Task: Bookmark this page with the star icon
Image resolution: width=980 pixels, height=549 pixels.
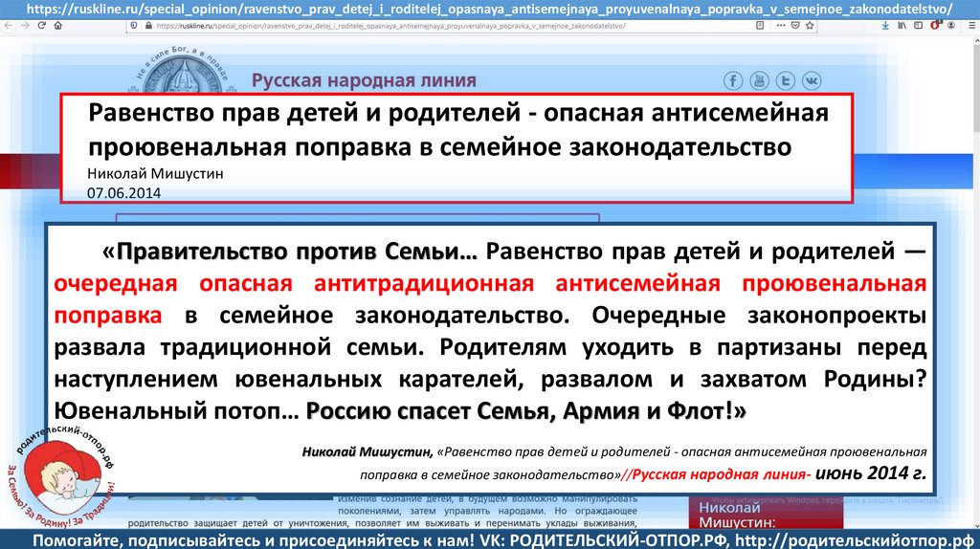Action: [810, 26]
